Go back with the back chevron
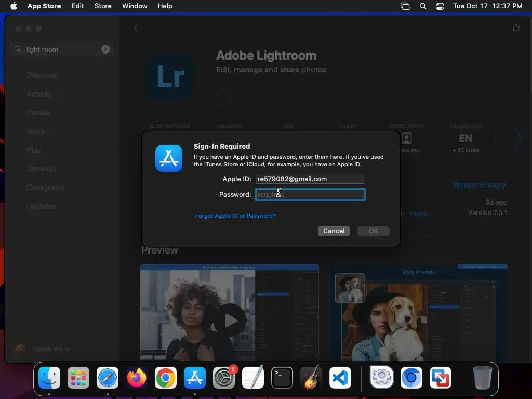This screenshot has height=399, width=532. pos(136,28)
